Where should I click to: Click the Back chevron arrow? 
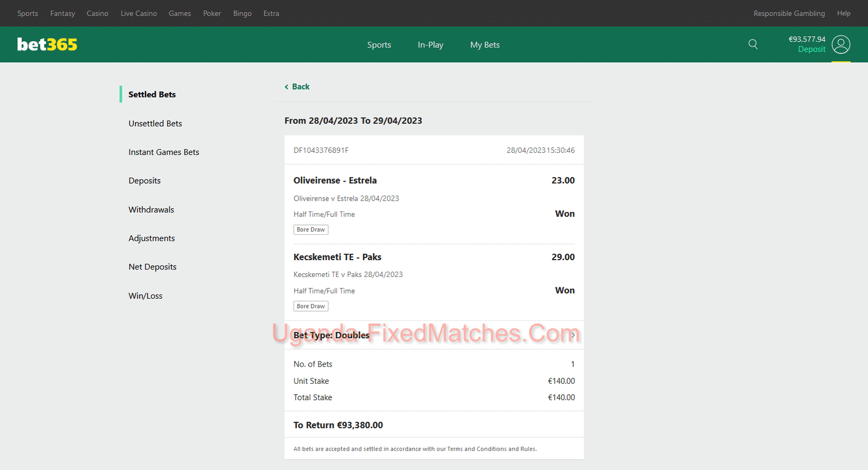286,87
